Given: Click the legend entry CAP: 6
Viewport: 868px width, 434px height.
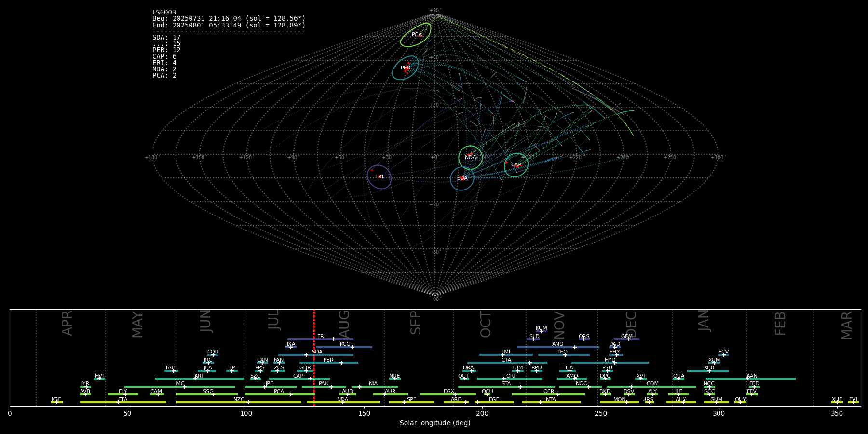Looking at the screenshot, I should (164, 57).
